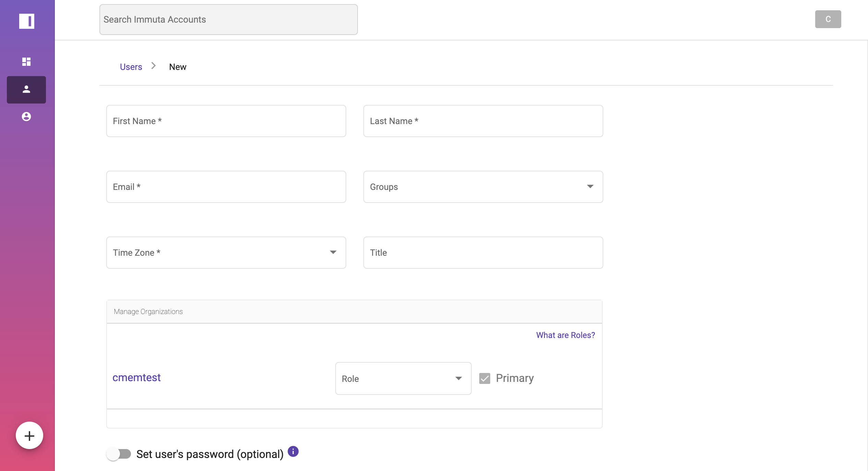
Task: Click into the Email field
Action: click(226, 187)
